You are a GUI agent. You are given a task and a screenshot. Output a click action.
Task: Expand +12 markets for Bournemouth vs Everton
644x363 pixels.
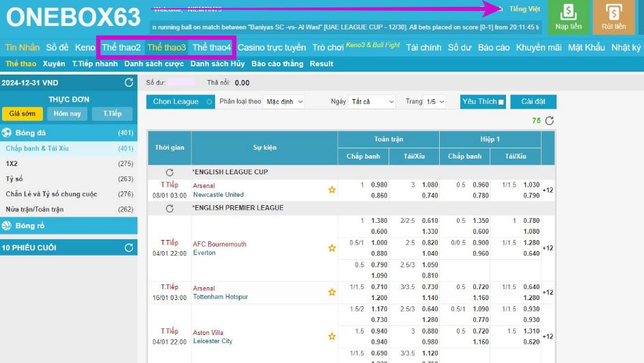click(x=548, y=248)
